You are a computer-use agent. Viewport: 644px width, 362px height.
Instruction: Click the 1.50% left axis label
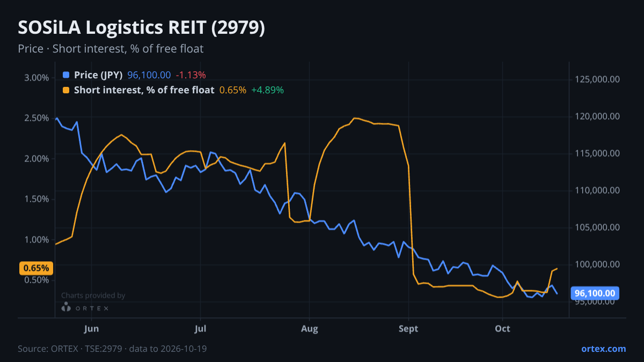tap(36, 199)
